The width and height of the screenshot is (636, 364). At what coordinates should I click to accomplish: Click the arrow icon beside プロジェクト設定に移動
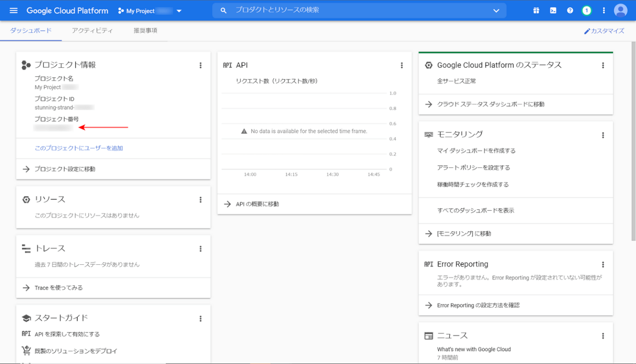[26, 169]
